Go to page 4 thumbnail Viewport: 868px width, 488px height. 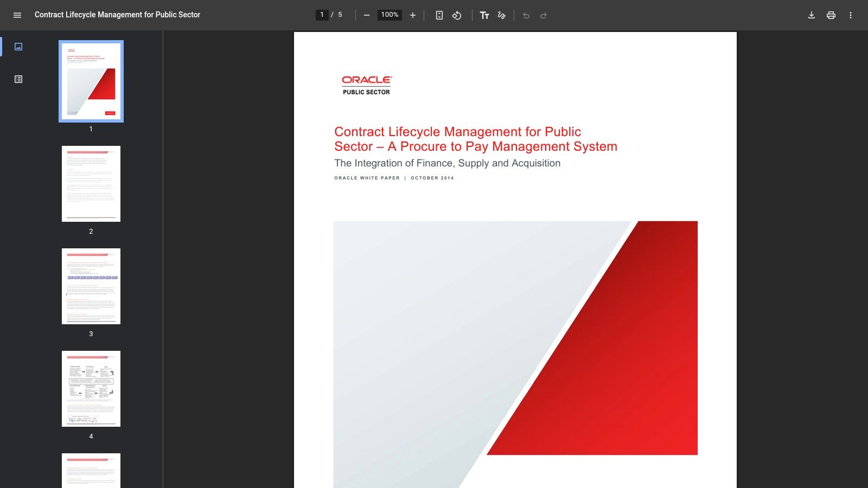91,389
